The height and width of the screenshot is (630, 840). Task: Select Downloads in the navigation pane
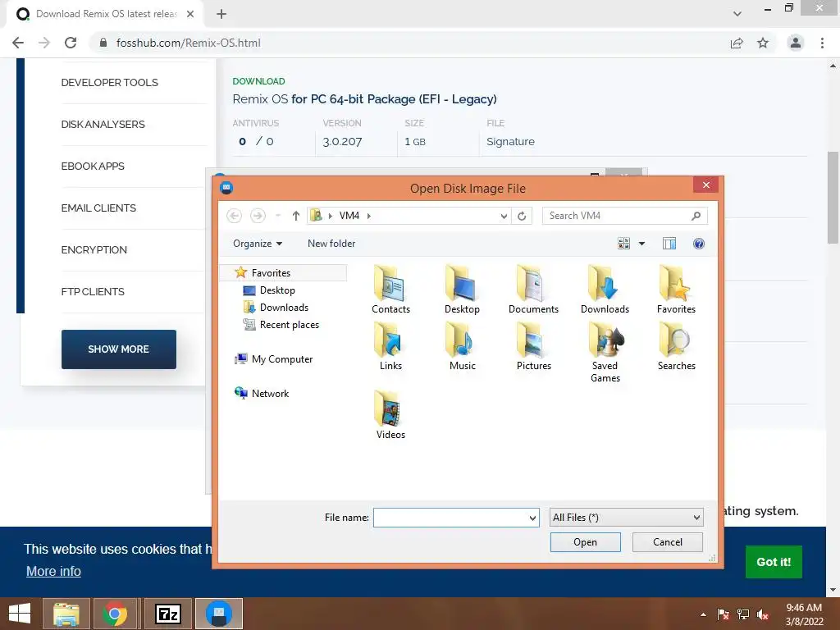(x=284, y=308)
